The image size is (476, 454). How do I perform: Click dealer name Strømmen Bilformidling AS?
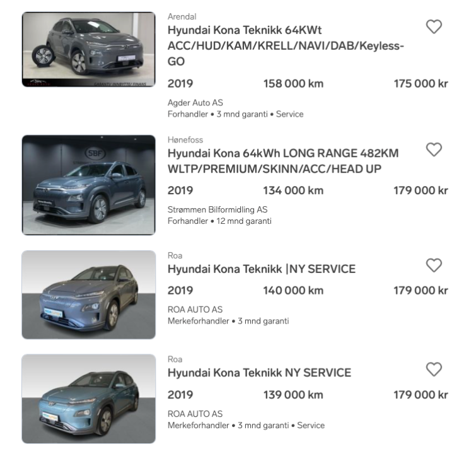coord(218,209)
